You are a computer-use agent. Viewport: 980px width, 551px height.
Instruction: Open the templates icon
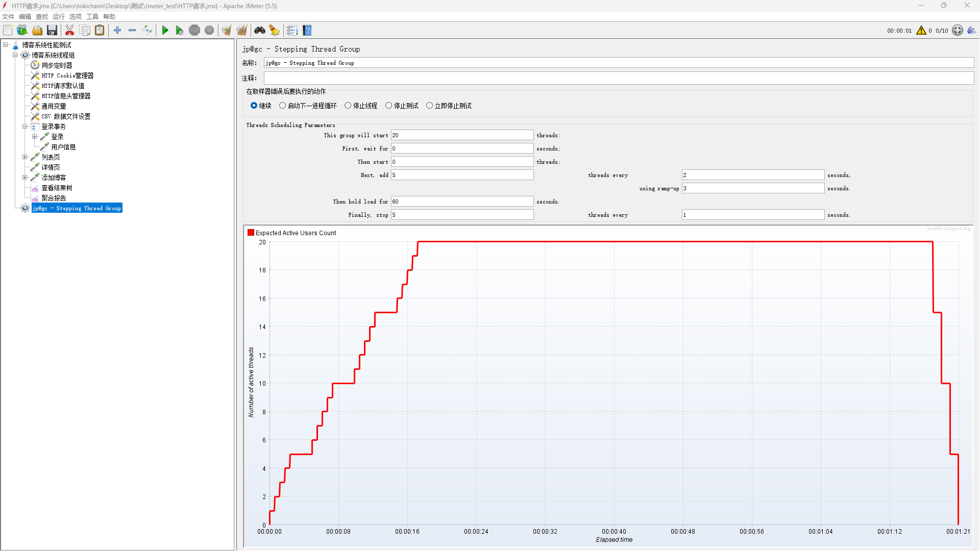[22, 31]
